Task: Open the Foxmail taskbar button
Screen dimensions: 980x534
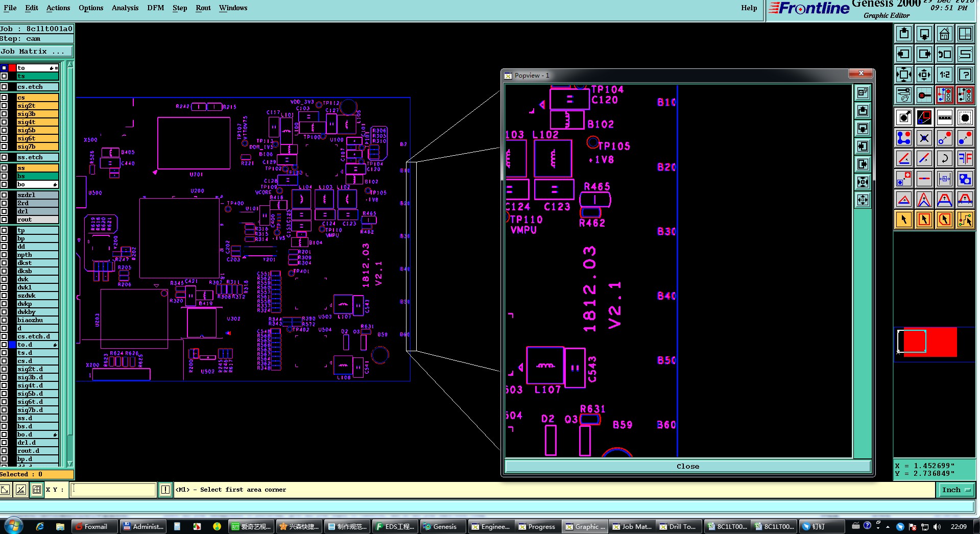Action: coord(95,526)
